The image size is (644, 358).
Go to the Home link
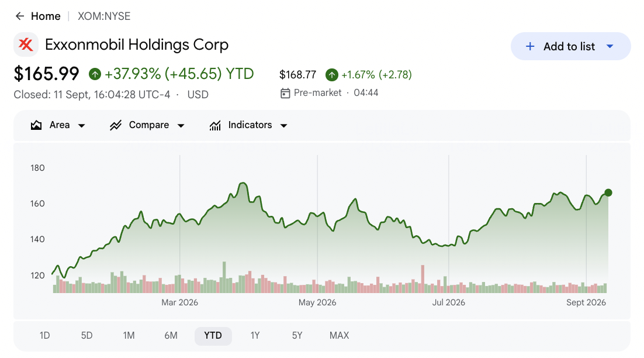pos(46,16)
